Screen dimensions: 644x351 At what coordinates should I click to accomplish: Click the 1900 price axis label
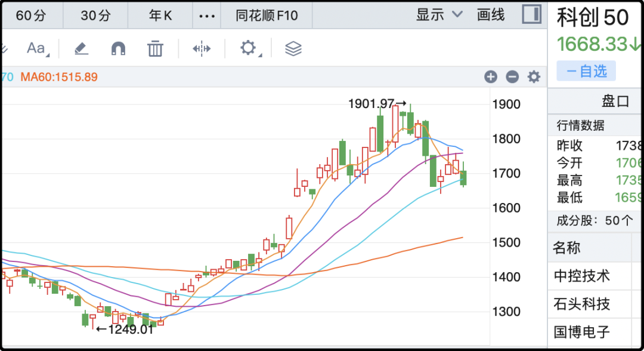506,104
